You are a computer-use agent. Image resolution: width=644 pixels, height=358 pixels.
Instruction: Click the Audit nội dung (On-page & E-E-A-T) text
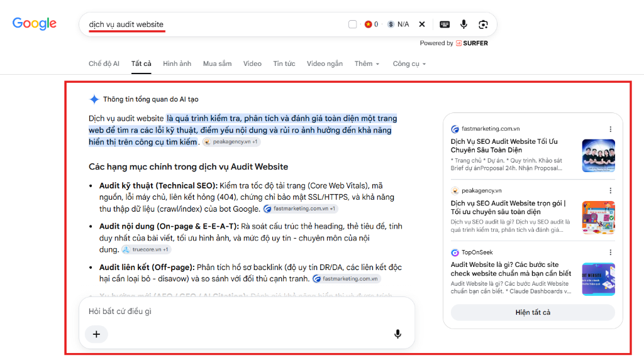(169, 226)
